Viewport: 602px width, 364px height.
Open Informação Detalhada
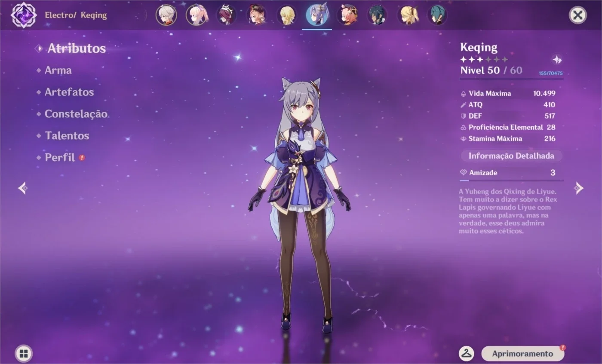[x=511, y=156]
